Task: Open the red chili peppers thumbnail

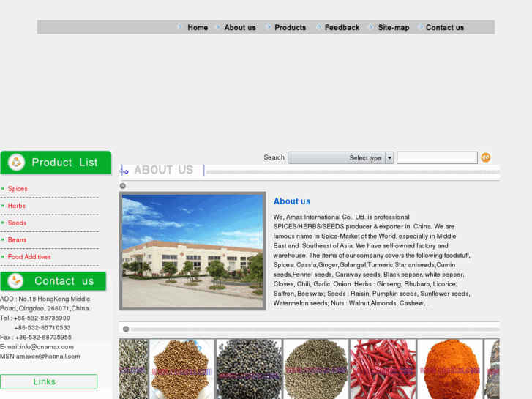Action: [x=383, y=369]
